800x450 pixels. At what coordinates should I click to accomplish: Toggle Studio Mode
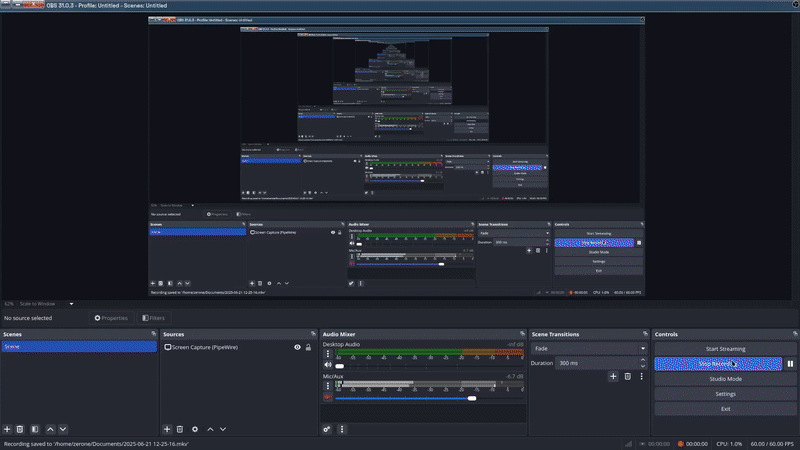pos(725,379)
